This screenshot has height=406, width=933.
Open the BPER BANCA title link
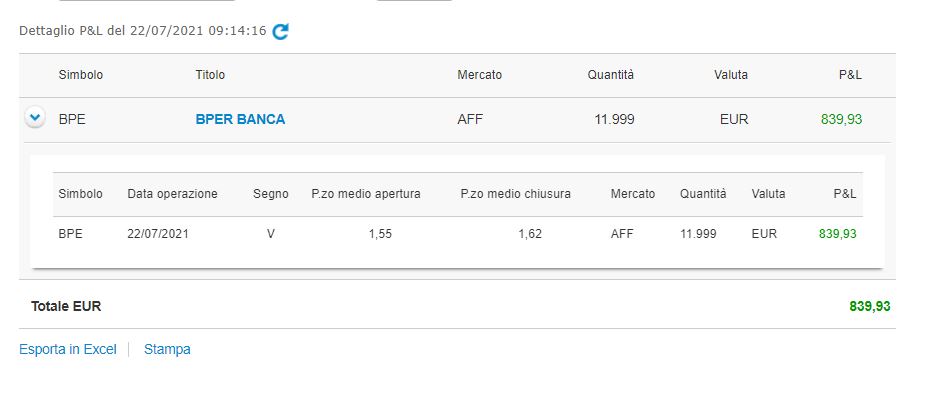[x=240, y=120]
